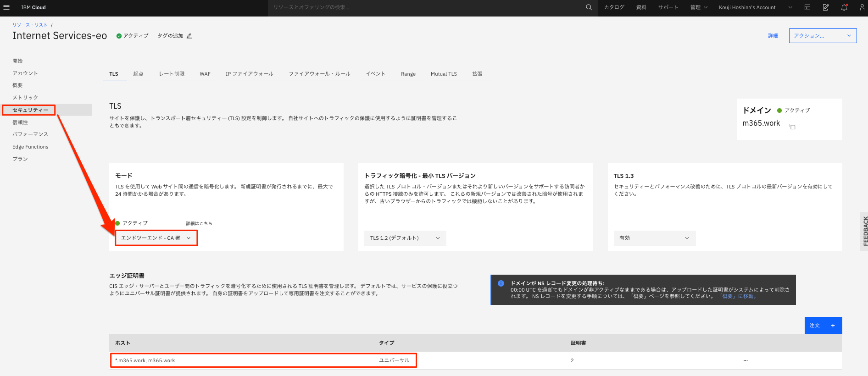Click the タイプ column header
The height and width of the screenshot is (376, 868).
click(386, 343)
